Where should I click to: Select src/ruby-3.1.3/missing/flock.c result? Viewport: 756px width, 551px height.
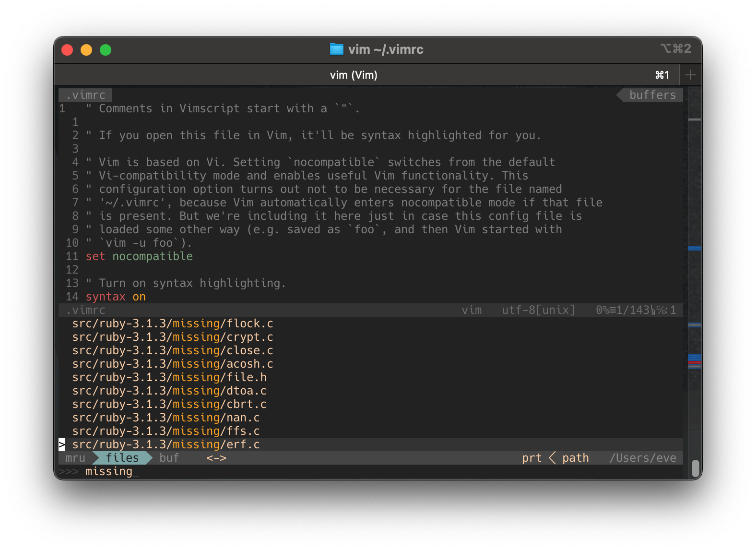coord(173,323)
